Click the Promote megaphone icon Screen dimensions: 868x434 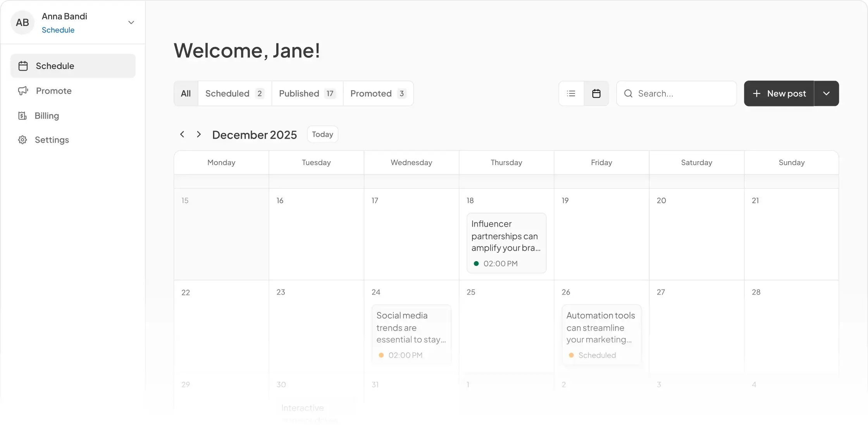pos(23,91)
